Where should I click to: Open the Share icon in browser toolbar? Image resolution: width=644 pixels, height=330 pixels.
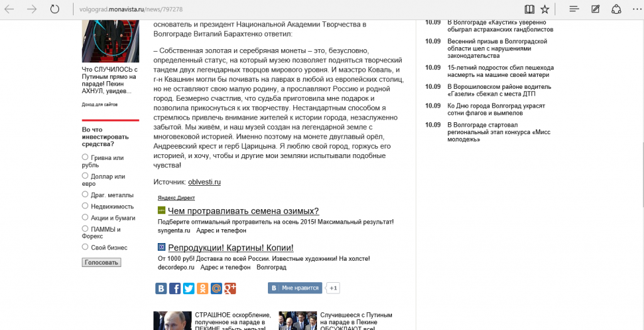tap(616, 9)
